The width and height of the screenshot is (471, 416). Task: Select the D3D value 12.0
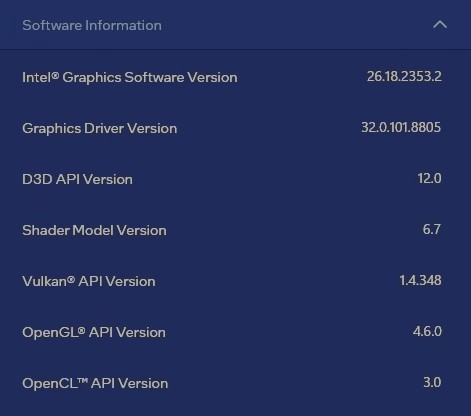430,178
